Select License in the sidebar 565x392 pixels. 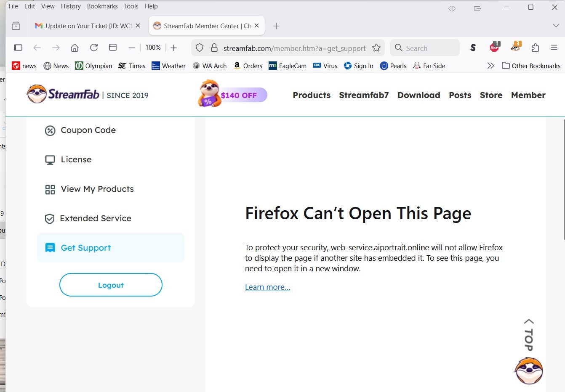point(111,160)
